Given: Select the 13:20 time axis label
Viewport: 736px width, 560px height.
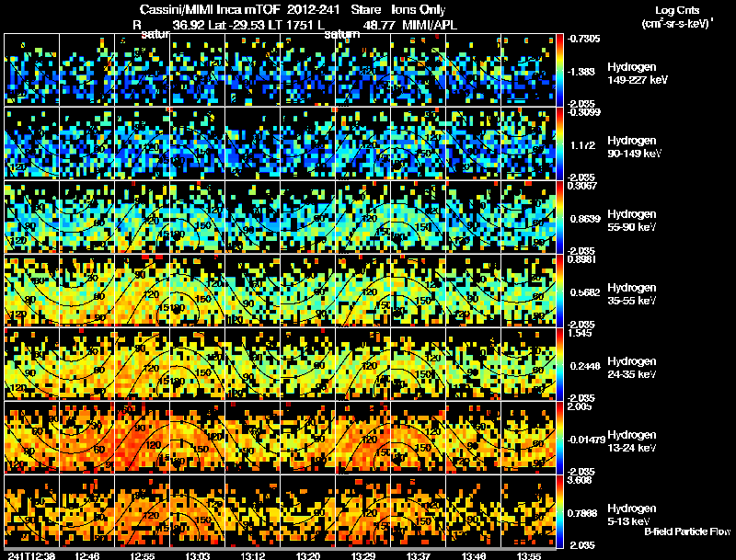Looking at the screenshot, I should 307,555.
